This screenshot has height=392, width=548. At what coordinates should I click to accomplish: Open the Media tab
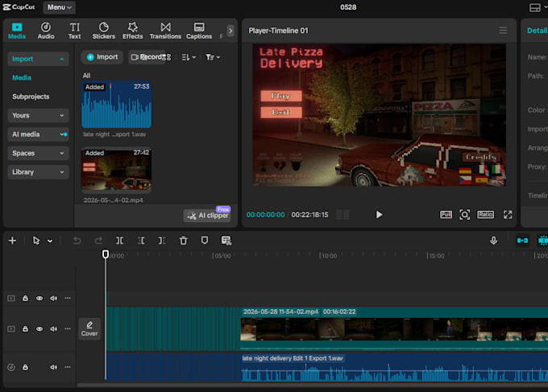coord(17,31)
